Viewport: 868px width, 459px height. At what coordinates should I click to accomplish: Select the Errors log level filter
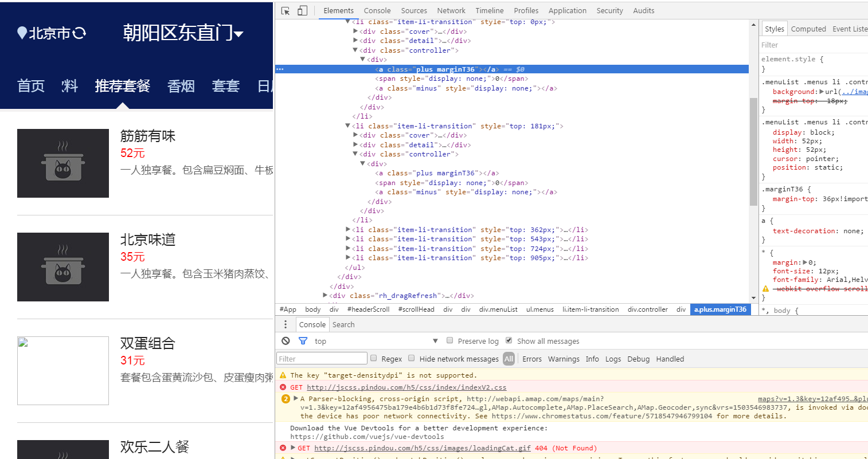pos(532,359)
